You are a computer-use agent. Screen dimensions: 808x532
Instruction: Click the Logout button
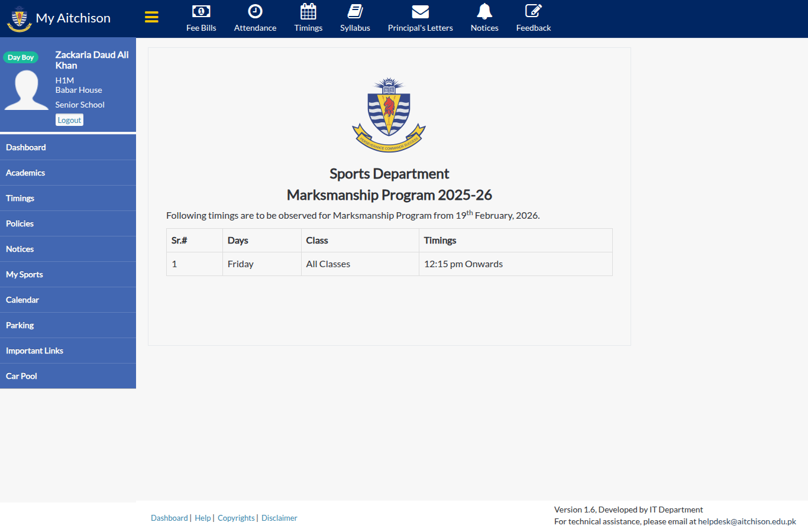pyautogui.click(x=69, y=120)
